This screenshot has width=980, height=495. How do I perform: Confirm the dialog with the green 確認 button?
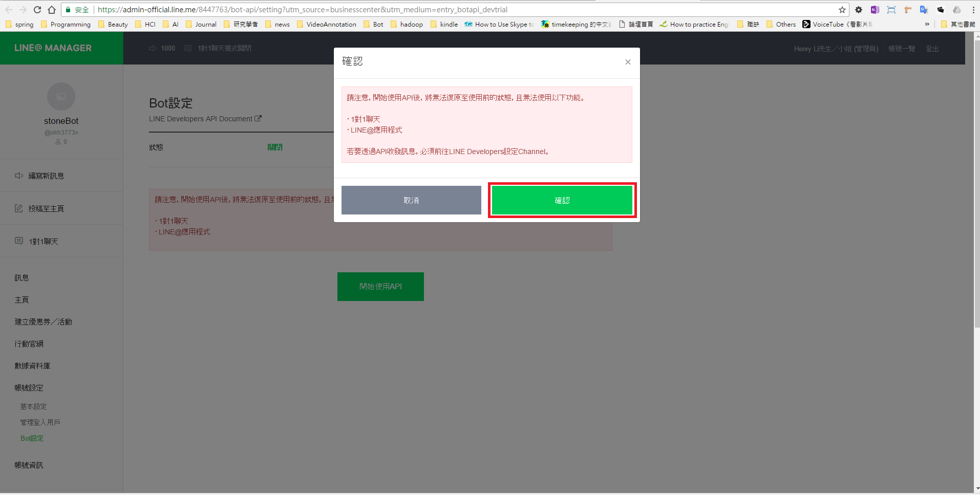[x=562, y=200]
